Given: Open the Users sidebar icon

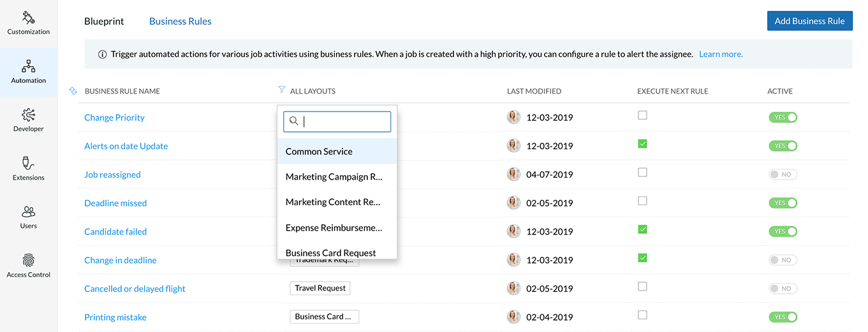Looking at the screenshot, I should (x=28, y=212).
